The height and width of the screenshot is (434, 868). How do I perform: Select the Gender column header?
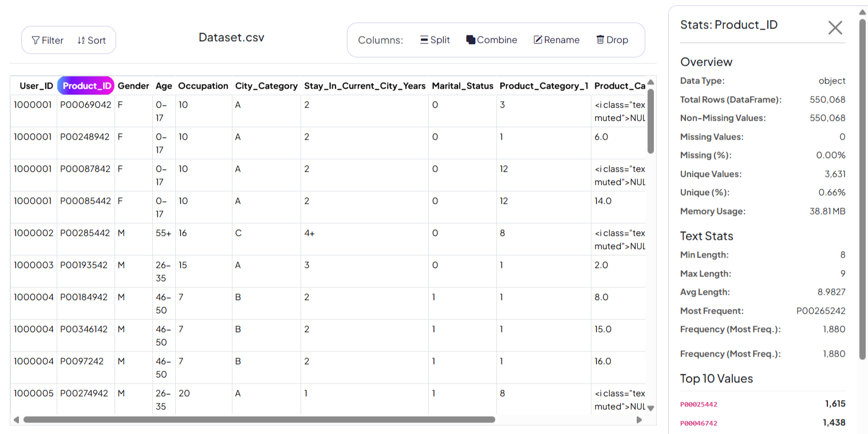(133, 86)
